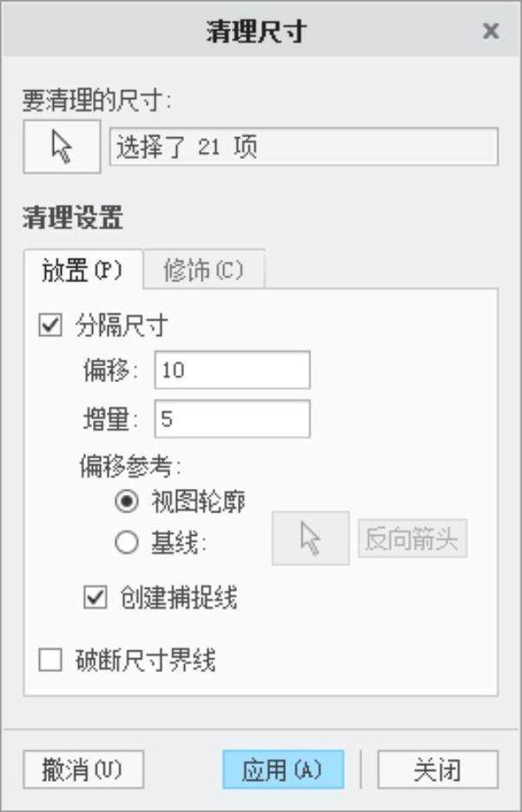Click the 清理设置 section heading
Screen dimensions: 522x812
[x=72, y=217]
